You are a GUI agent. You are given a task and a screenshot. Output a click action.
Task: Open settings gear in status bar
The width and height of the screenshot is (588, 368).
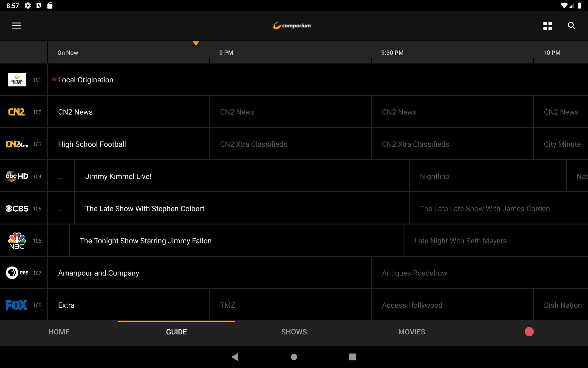click(x=28, y=5)
